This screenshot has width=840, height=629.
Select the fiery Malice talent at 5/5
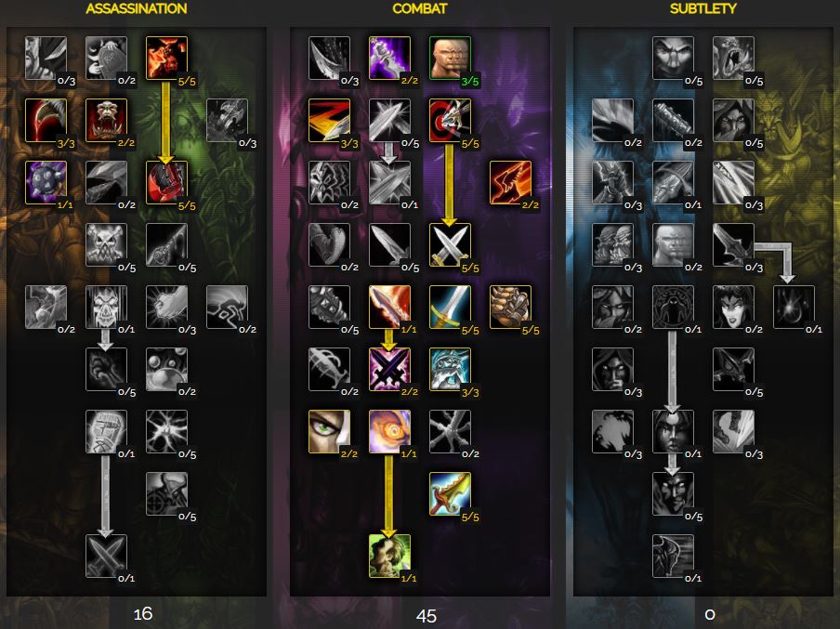(166, 58)
